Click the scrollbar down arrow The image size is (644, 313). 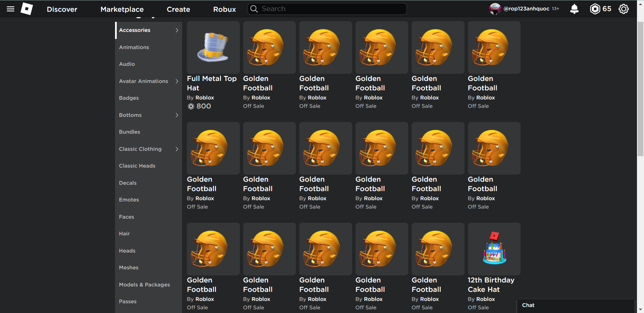pyautogui.click(x=640, y=310)
